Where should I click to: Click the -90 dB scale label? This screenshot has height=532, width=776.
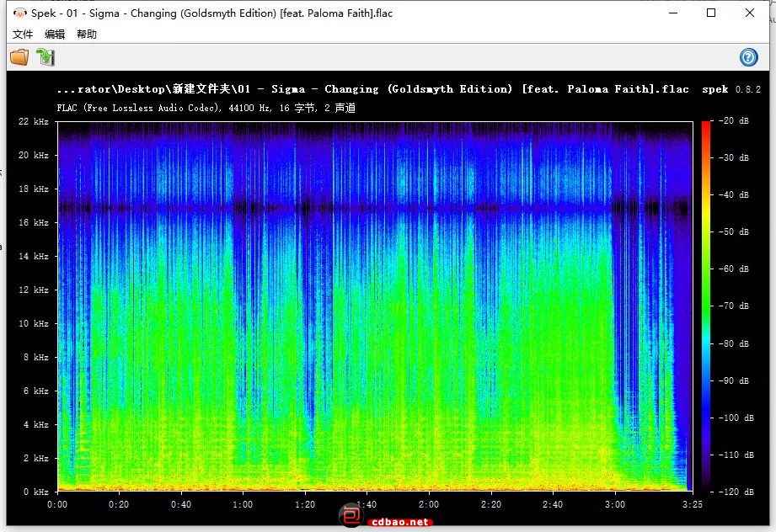pyautogui.click(x=733, y=380)
